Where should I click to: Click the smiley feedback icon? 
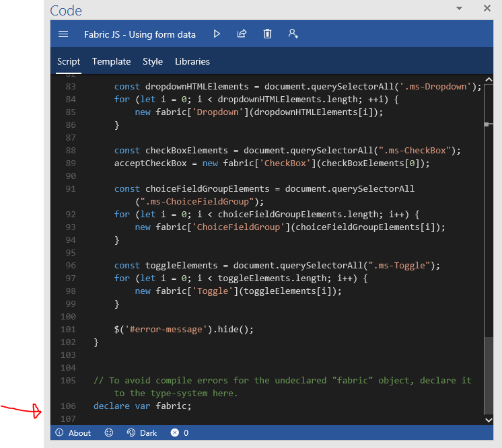pyautogui.click(x=109, y=433)
